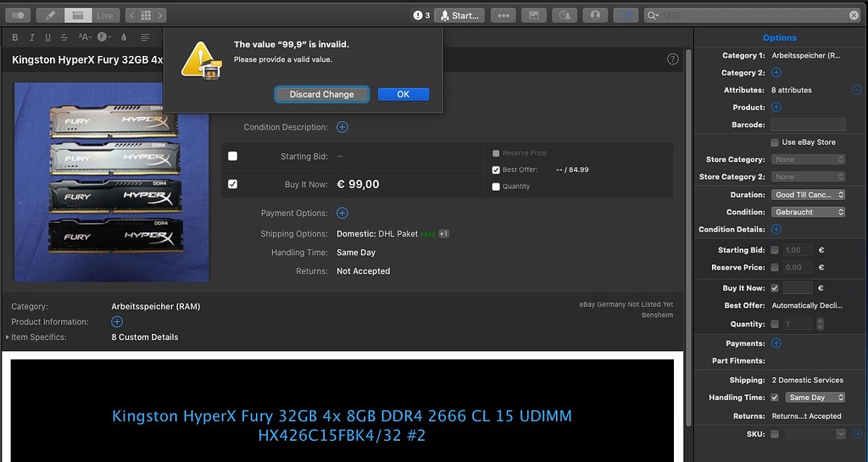Click the Barcode input field
This screenshot has width=868, height=462.
[808, 125]
